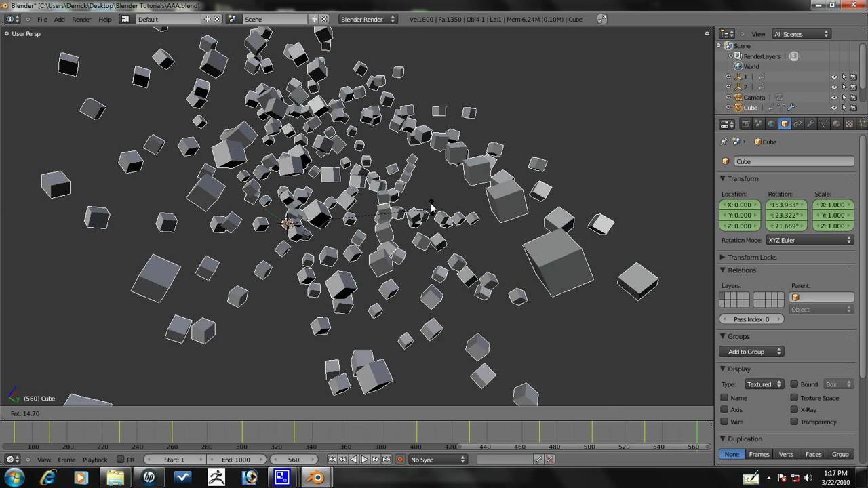868x488 pixels.
Task: Open the Add to Group dropdown
Action: point(751,352)
